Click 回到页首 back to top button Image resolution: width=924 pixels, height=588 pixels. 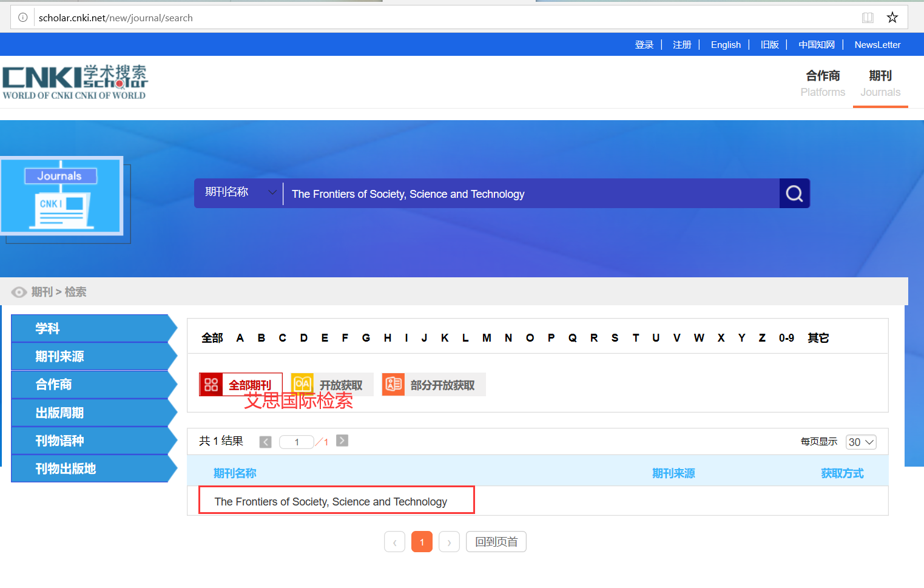click(496, 542)
